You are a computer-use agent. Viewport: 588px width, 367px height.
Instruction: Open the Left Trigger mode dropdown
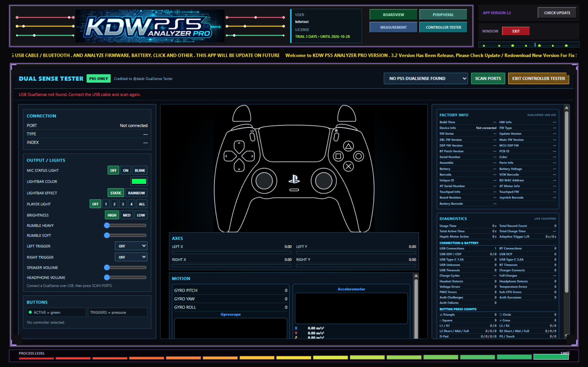pos(131,246)
